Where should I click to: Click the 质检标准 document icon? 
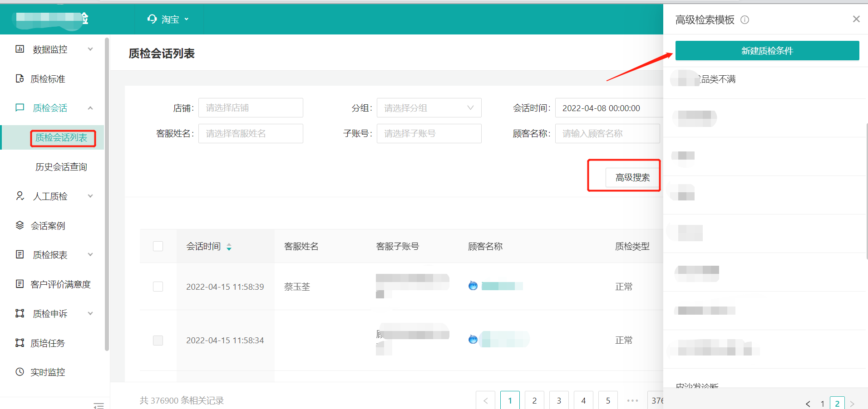pos(20,78)
